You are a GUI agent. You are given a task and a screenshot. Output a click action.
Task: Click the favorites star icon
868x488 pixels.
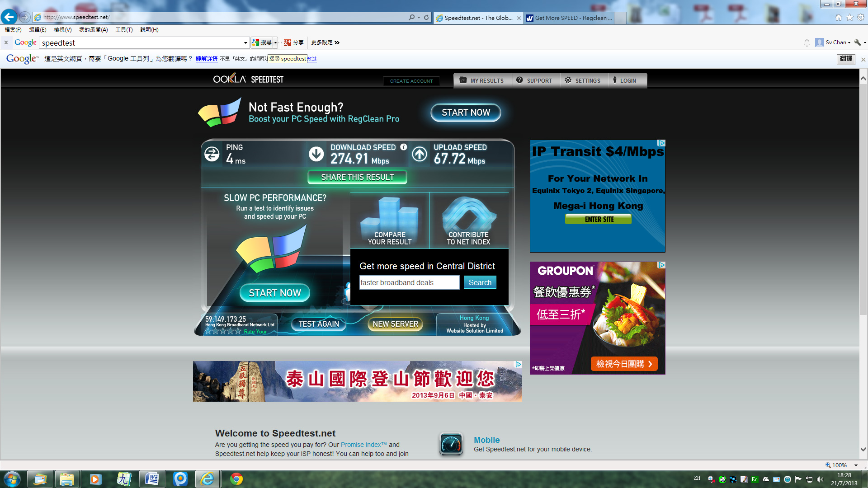coord(849,17)
